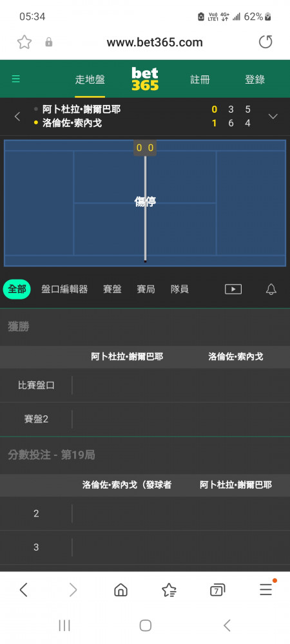Open the live video stream icon
Image resolution: width=290 pixels, height=644 pixels.
pos(233,289)
